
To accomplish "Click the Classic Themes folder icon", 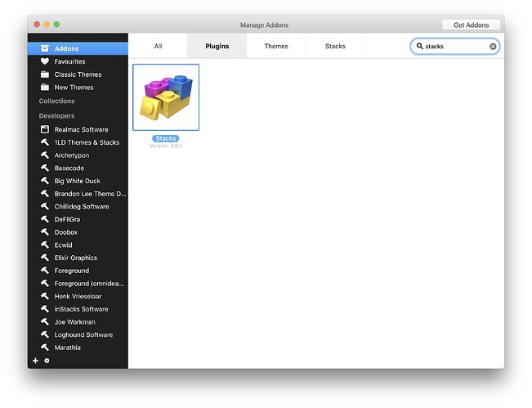I will point(45,74).
